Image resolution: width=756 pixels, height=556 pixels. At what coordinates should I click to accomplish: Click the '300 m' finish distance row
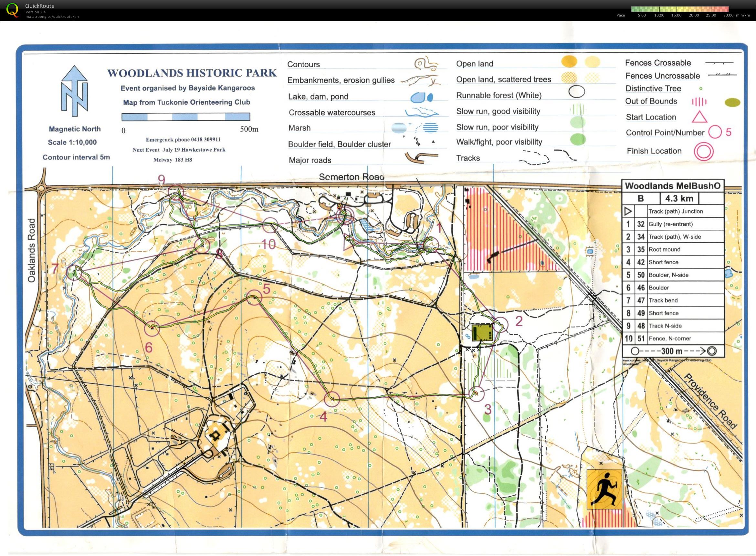point(673,351)
